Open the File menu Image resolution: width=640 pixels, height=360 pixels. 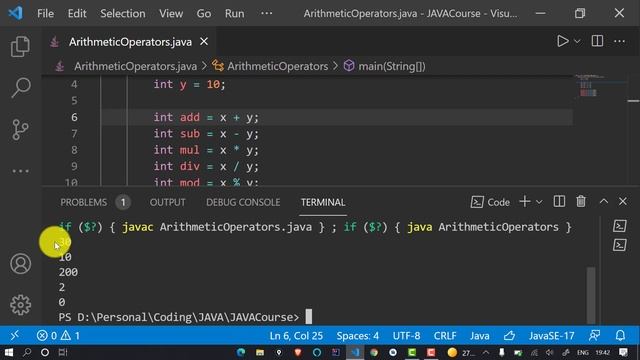click(x=45, y=13)
